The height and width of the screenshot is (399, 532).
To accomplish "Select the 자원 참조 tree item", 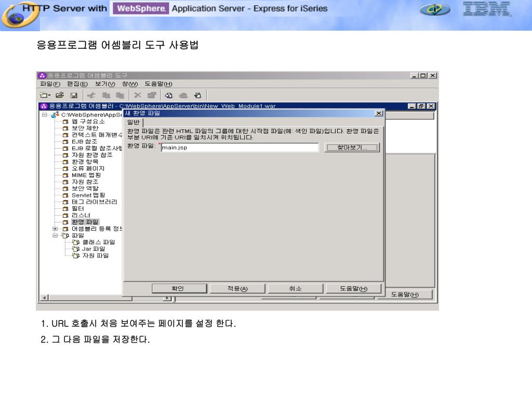I will [x=85, y=182].
